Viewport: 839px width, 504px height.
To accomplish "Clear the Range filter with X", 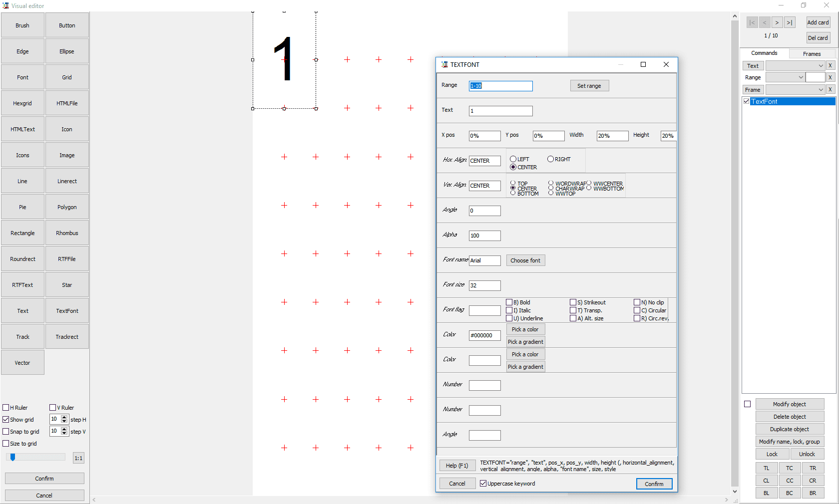I will point(830,77).
